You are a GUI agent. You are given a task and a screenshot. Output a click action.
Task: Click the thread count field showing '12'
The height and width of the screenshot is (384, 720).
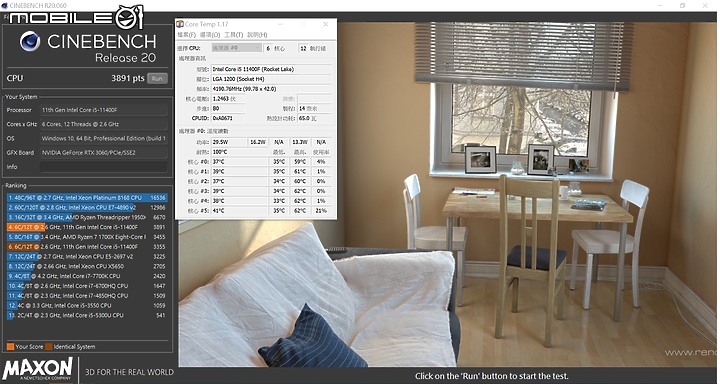tap(303, 48)
